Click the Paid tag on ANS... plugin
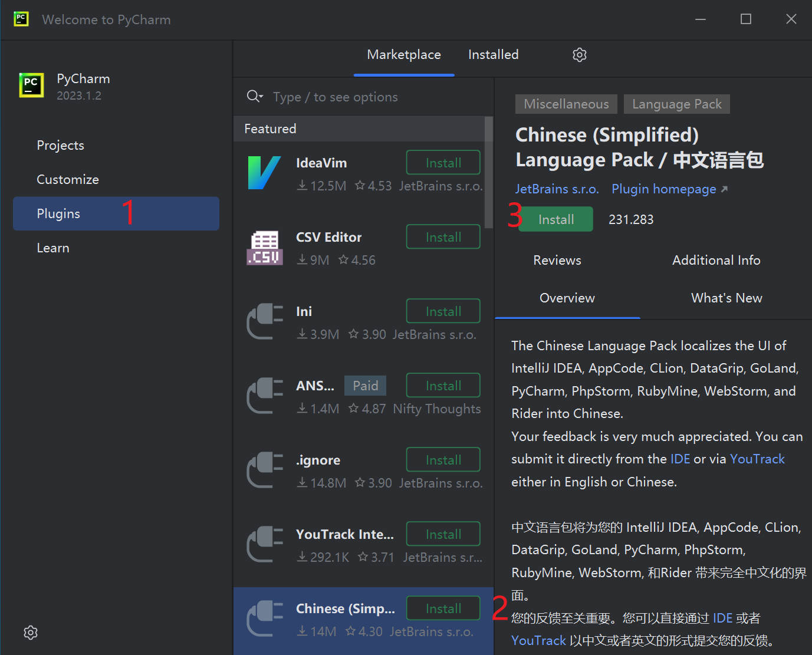812x655 pixels. 366,386
